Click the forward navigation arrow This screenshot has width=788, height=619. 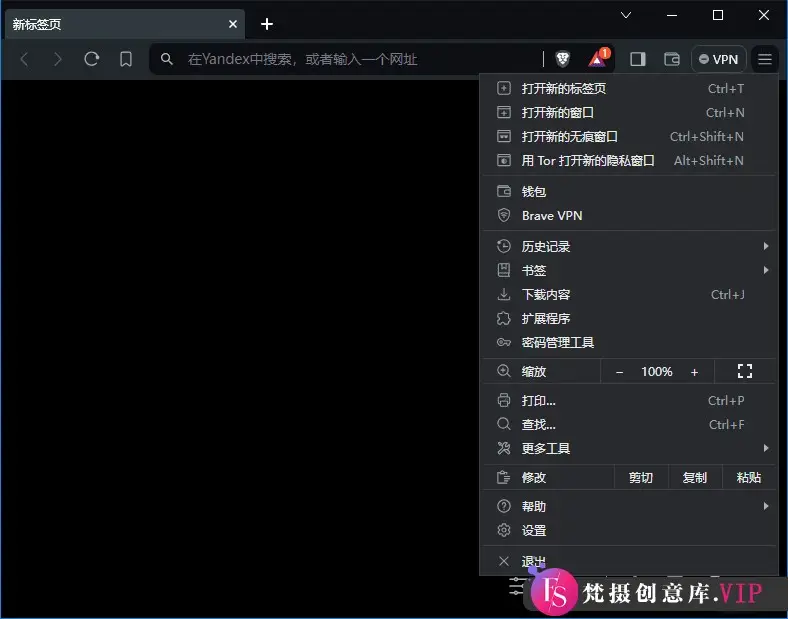[x=58, y=59]
